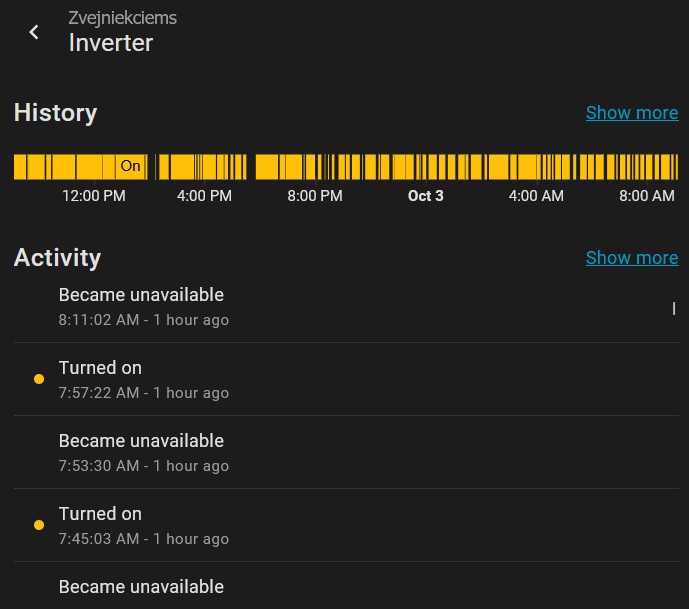Select 'Became unavailable' entry at 7:53:30 AM
Viewport: 689px width, 609px height.
pyautogui.click(x=141, y=452)
